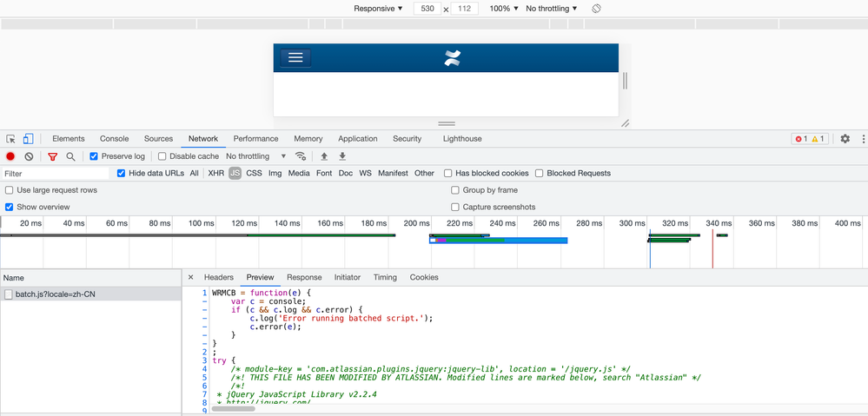The image size is (868, 416).
Task: Filter requests by Font
Action: coord(324,173)
